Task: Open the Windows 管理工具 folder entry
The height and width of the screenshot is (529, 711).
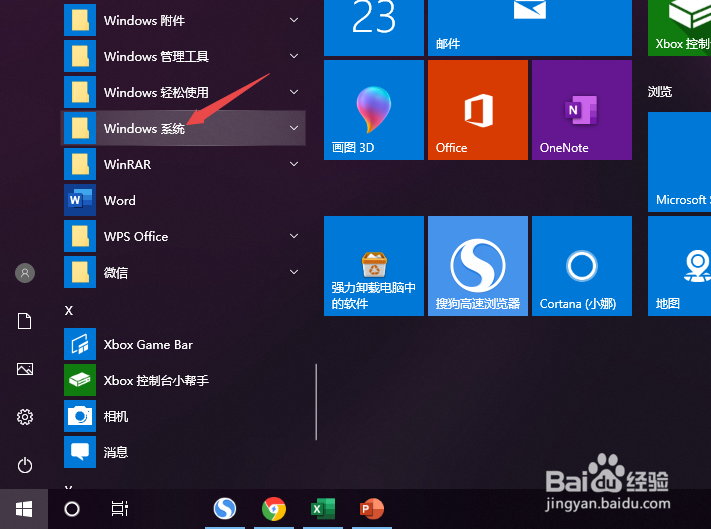Action: point(183,56)
